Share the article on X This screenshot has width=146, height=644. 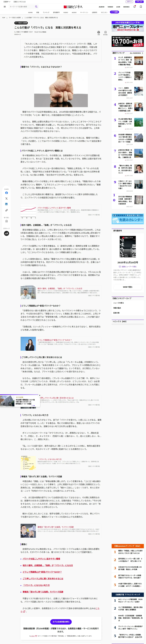7,198
